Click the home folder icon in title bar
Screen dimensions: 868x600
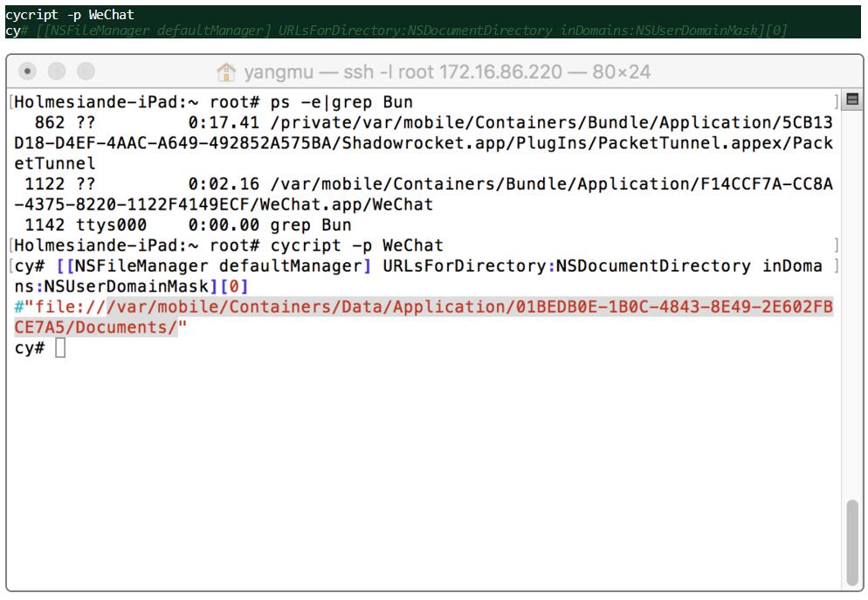point(226,72)
